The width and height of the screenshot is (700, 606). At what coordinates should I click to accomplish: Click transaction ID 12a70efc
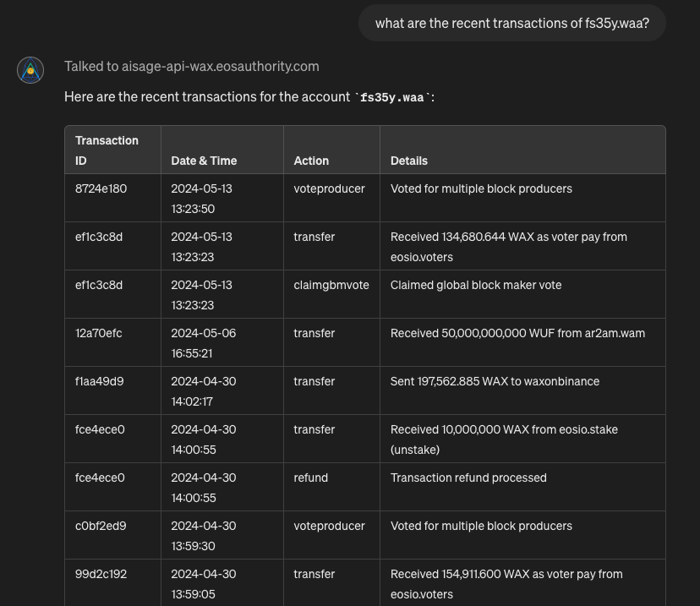click(98, 333)
